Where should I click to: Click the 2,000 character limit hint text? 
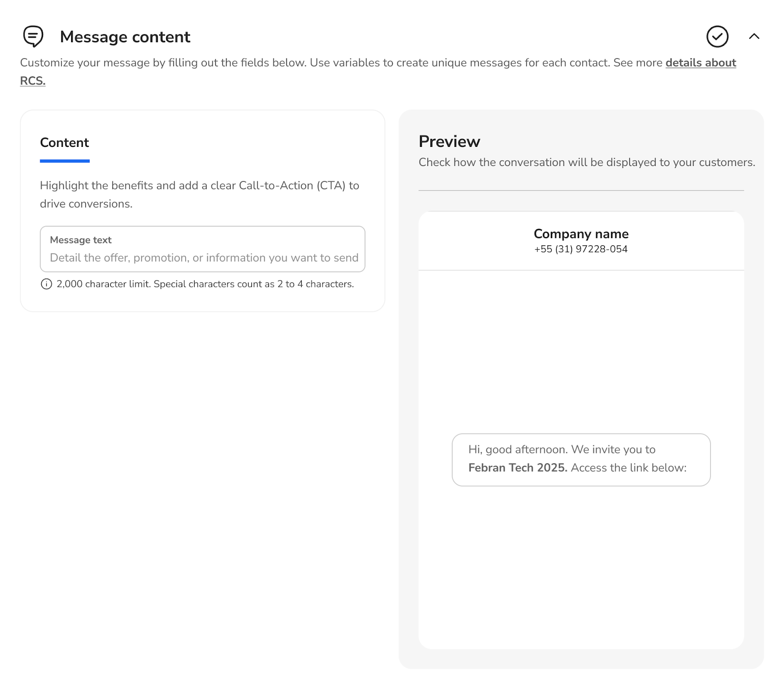point(205,285)
